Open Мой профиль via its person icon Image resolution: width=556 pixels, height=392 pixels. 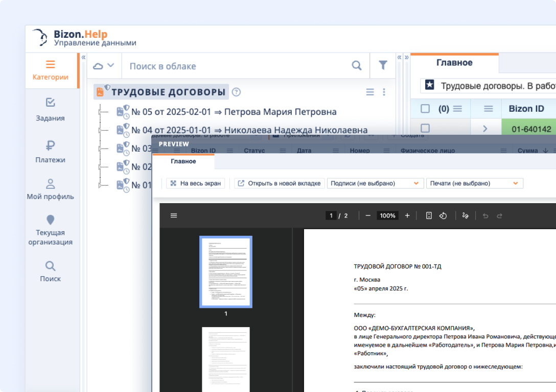pyautogui.click(x=50, y=183)
